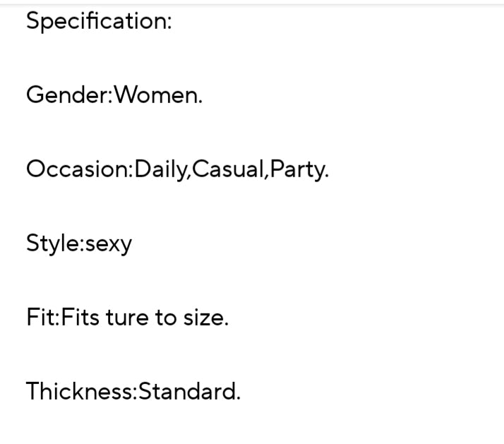Click the period after Standard
The image size is (504, 444).
[238, 397]
